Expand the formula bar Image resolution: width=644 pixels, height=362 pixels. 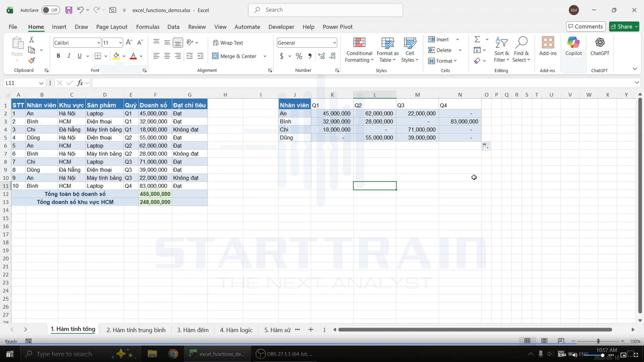(x=637, y=83)
